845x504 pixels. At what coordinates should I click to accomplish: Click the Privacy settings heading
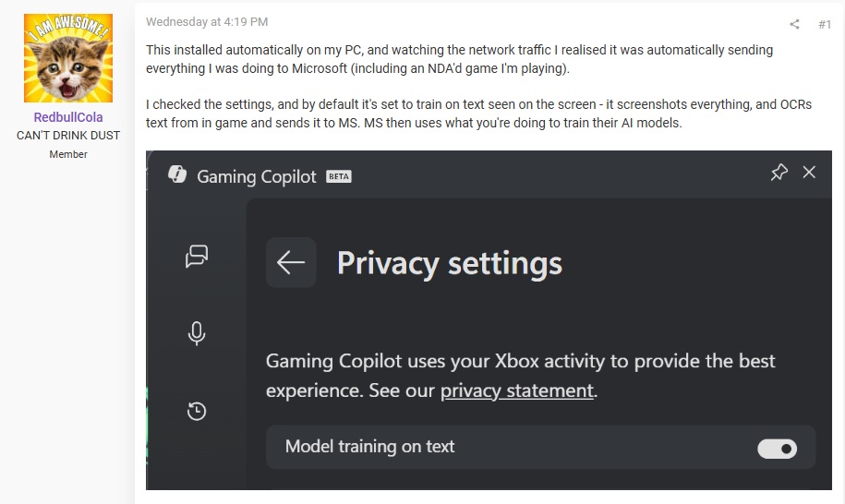click(x=449, y=263)
